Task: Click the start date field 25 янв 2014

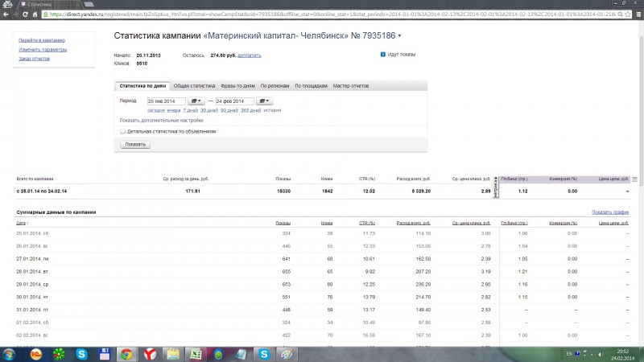Action: coord(167,101)
